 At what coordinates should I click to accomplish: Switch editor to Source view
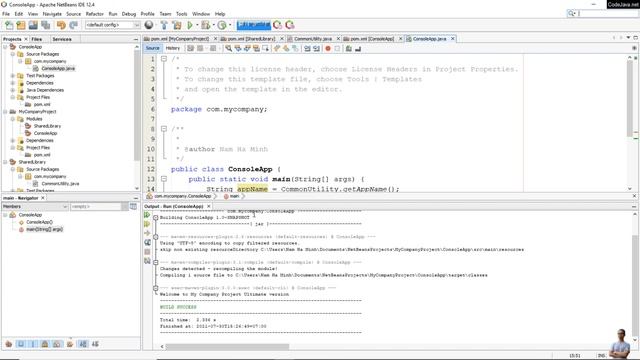[153, 48]
